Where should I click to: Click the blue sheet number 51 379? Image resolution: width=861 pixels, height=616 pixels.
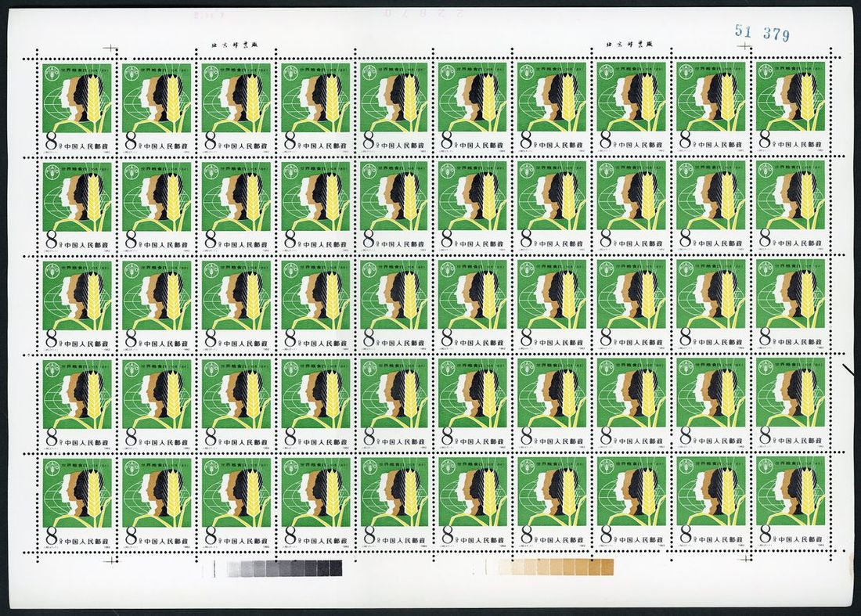click(762, 32)
